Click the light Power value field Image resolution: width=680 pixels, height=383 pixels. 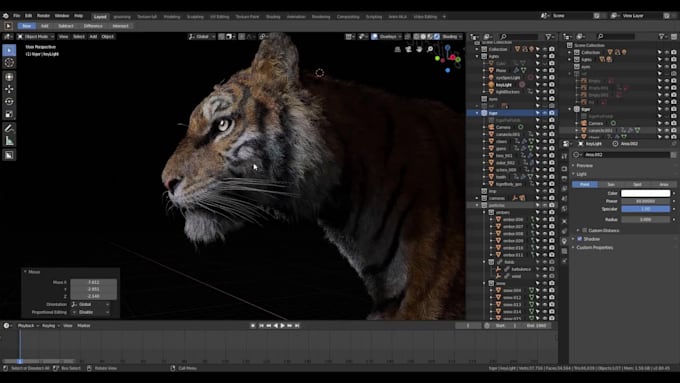click(x=645, y=201)
